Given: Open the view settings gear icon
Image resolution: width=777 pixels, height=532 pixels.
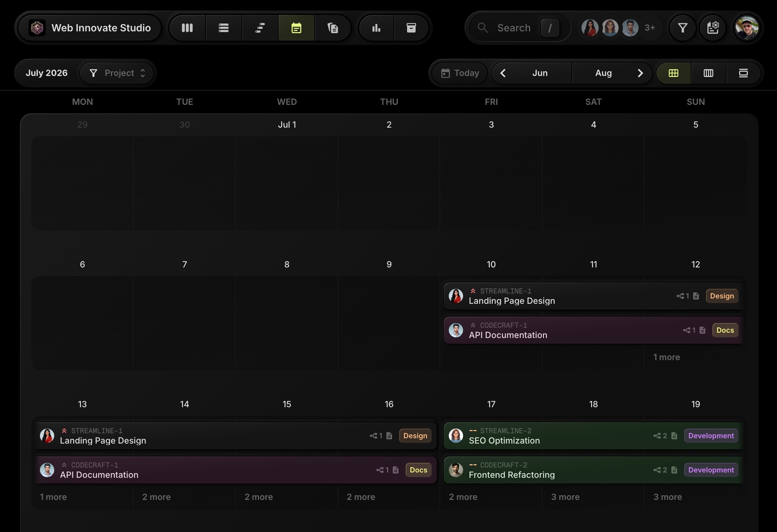Looking at the screenshot, I should (713, 28).
